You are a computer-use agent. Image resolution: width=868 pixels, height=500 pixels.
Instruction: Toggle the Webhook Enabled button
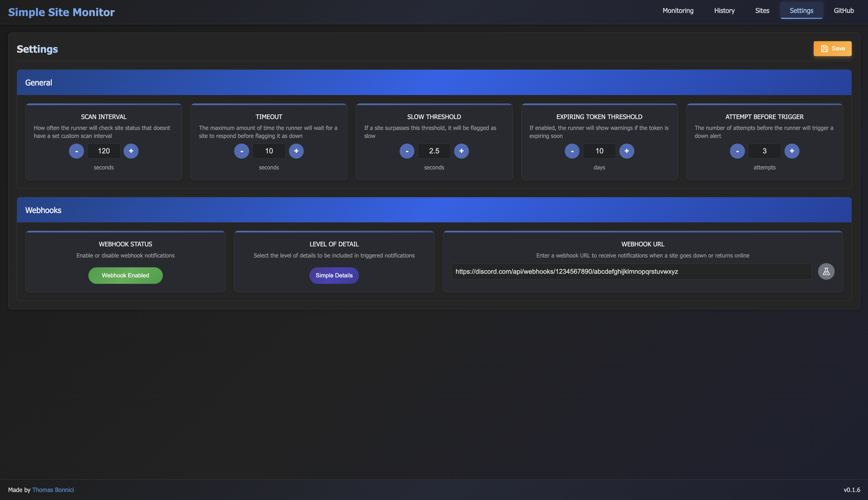125,275
